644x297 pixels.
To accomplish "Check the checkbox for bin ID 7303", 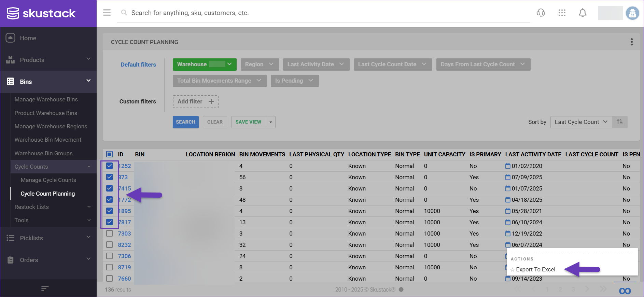I will pos(109,234).
